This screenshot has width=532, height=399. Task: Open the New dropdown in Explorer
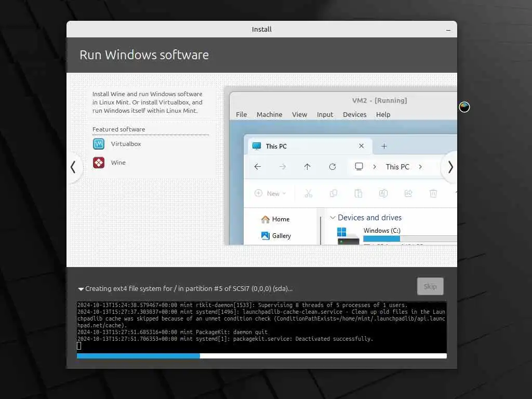[270, 193]
